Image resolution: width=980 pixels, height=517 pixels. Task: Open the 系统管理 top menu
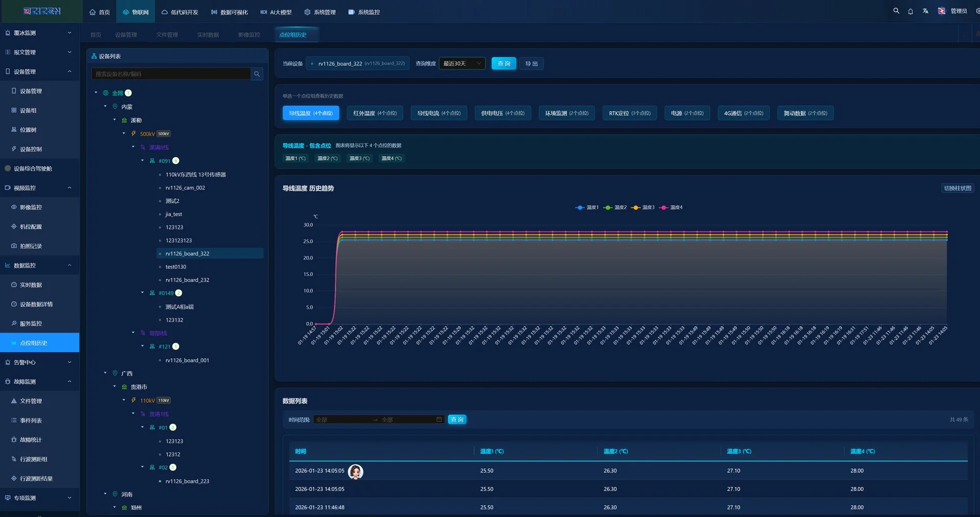tap(320, 12)
